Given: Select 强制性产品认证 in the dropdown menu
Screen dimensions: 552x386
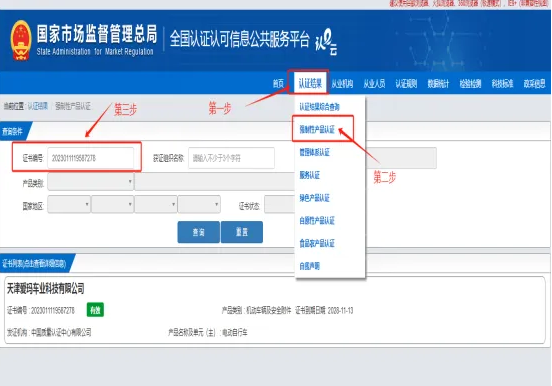Looking at the screenshot, I should pos(317,129).
